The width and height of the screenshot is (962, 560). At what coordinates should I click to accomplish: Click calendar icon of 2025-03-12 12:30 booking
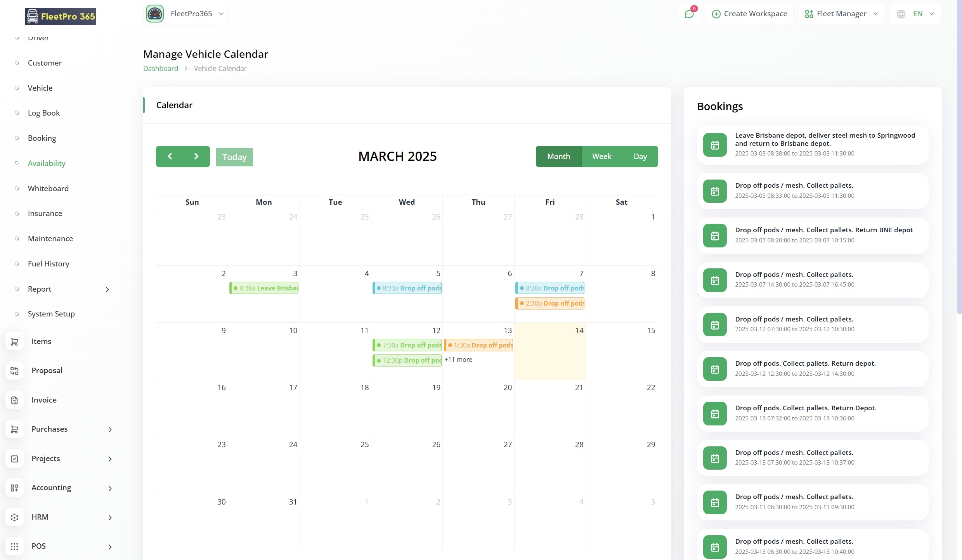715,369
